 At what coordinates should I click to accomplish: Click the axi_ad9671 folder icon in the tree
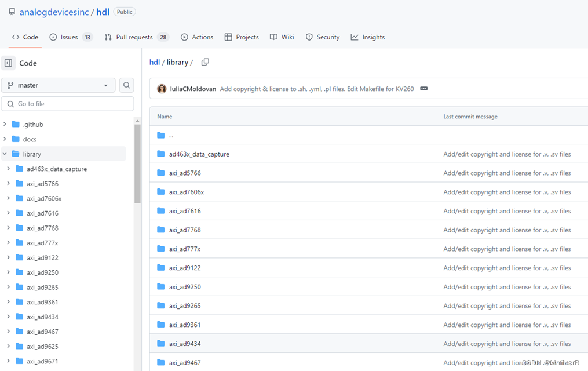pyautogui.click(x=20, y=361)
